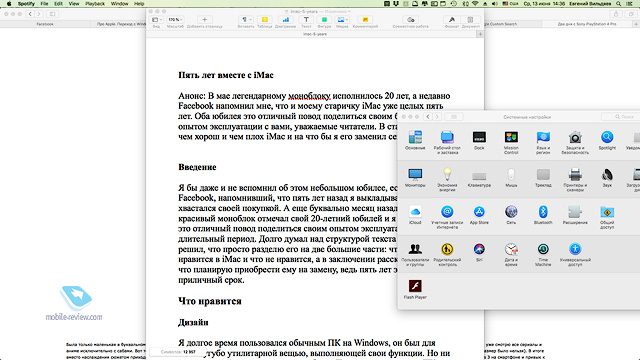Click the Collaborate button in Pages toolbar

[410, 20]
